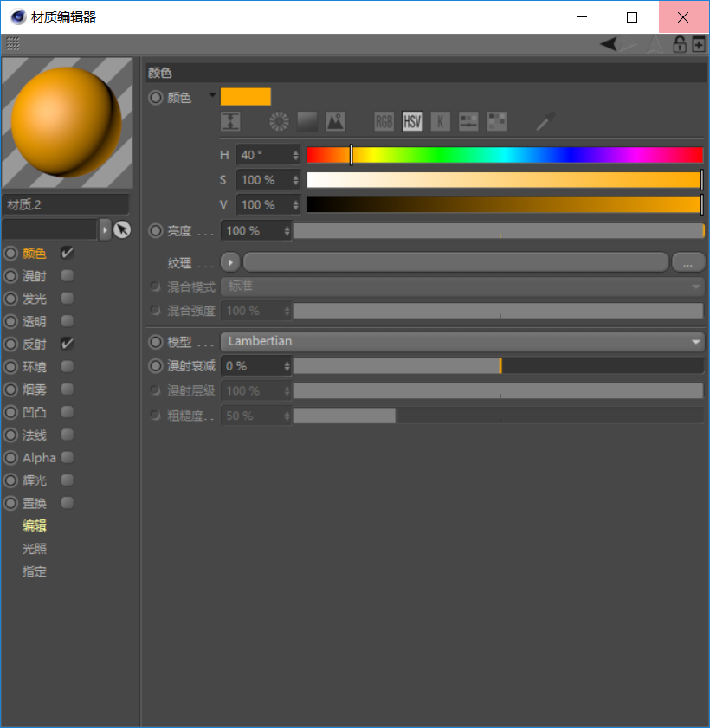Open the color wheel picker

tap(278, 121)
